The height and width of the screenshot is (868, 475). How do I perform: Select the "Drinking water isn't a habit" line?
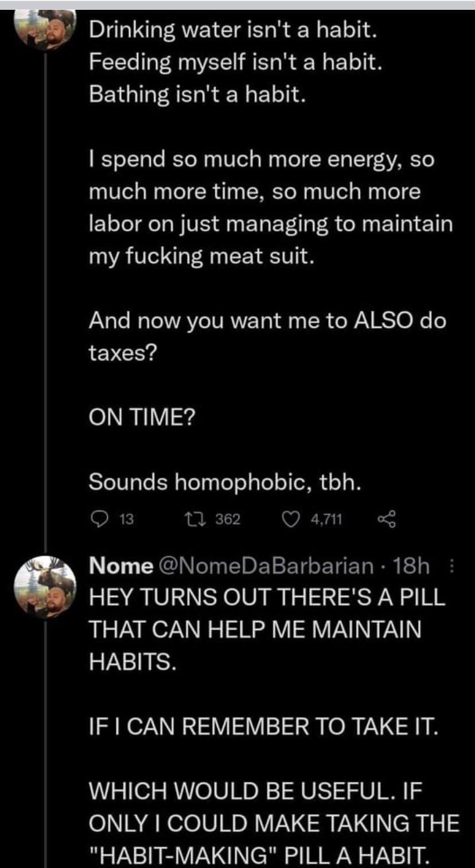pos(232,29)
